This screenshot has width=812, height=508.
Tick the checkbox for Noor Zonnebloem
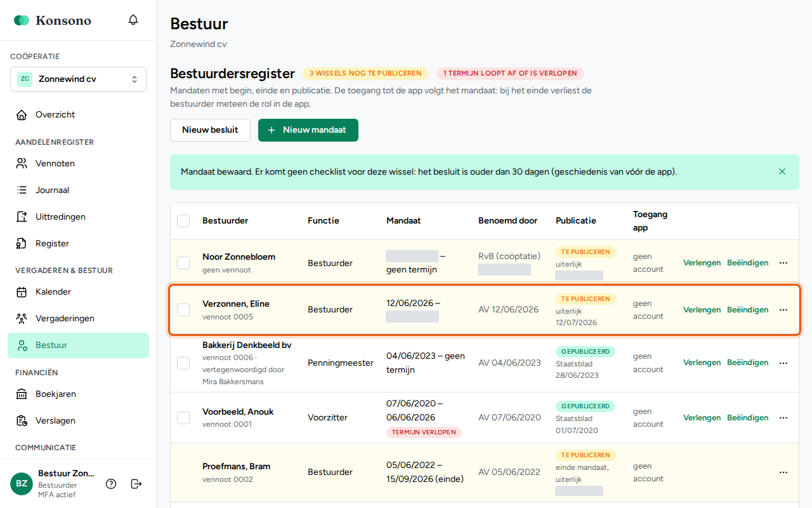click(x=183, y=263)
